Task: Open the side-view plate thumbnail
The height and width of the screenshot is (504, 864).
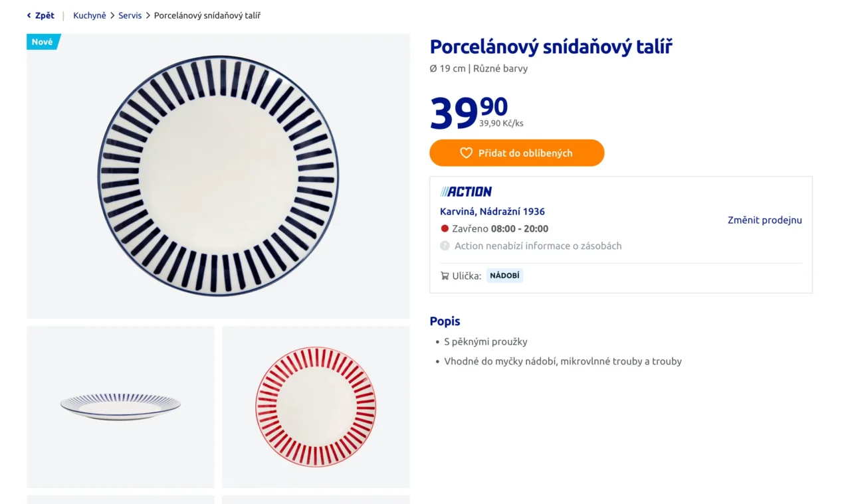Action: tap(120, 406)
